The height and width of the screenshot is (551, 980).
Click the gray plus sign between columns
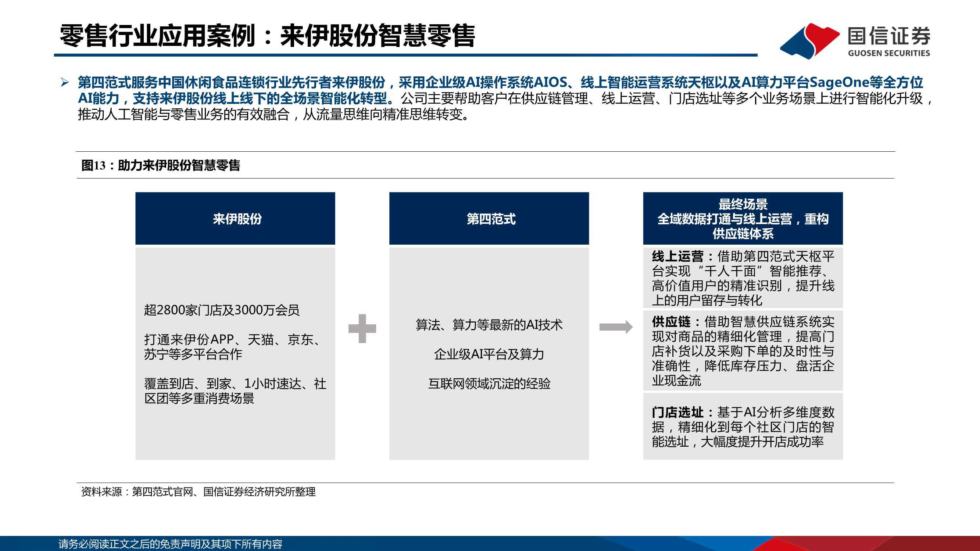coord(362,328)
